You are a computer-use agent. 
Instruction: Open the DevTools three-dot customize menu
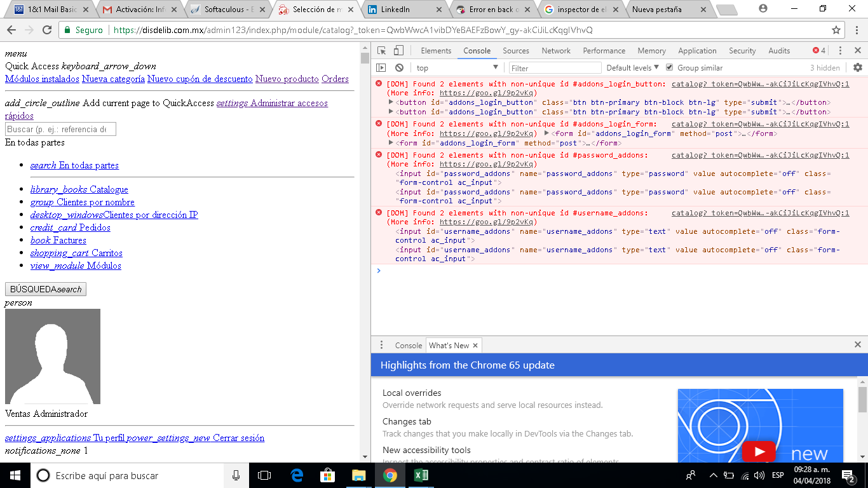(840, 51)
